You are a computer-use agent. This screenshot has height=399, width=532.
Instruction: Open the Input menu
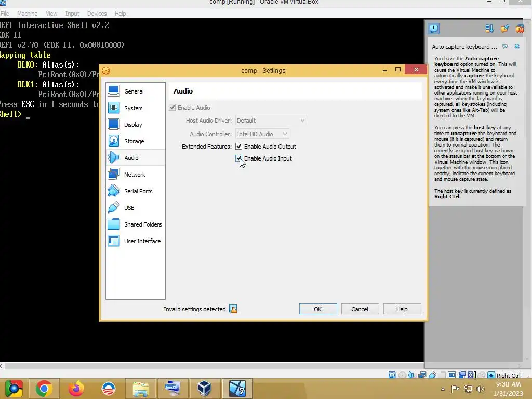(72, 14)
